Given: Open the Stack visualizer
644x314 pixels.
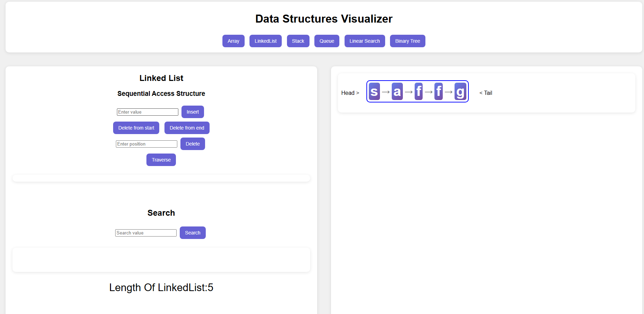Looking at the screenshot, I should [298, 41].
